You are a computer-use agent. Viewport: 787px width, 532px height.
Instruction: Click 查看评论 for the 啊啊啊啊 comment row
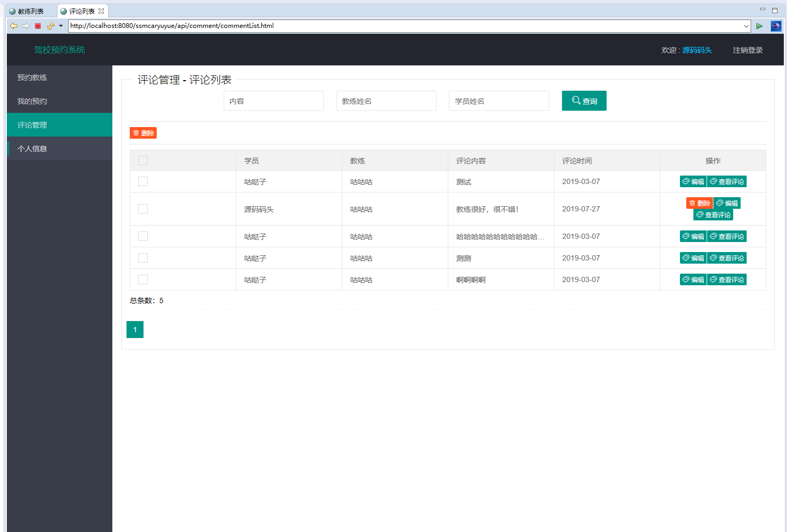[727, 279]
